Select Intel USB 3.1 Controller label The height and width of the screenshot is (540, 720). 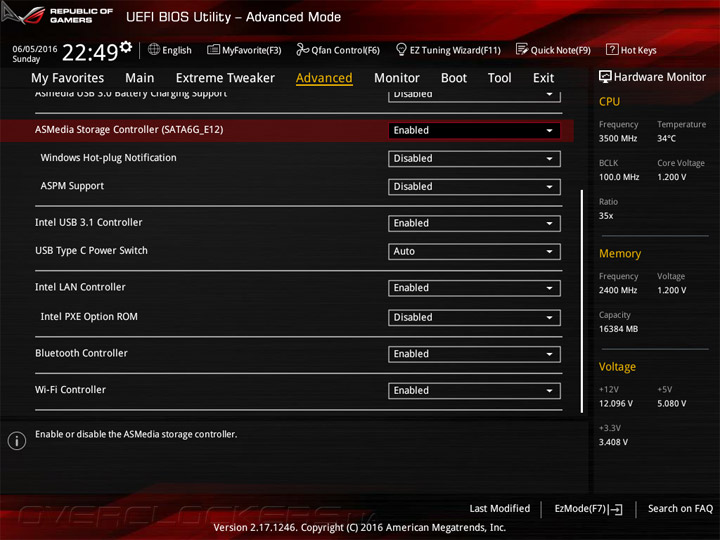89,223
